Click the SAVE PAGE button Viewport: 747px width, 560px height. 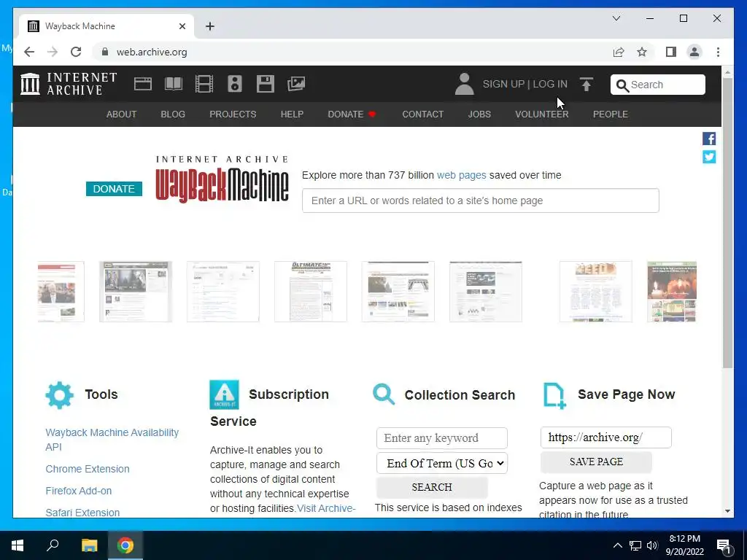pyautogui.click(x=596, y=462)
